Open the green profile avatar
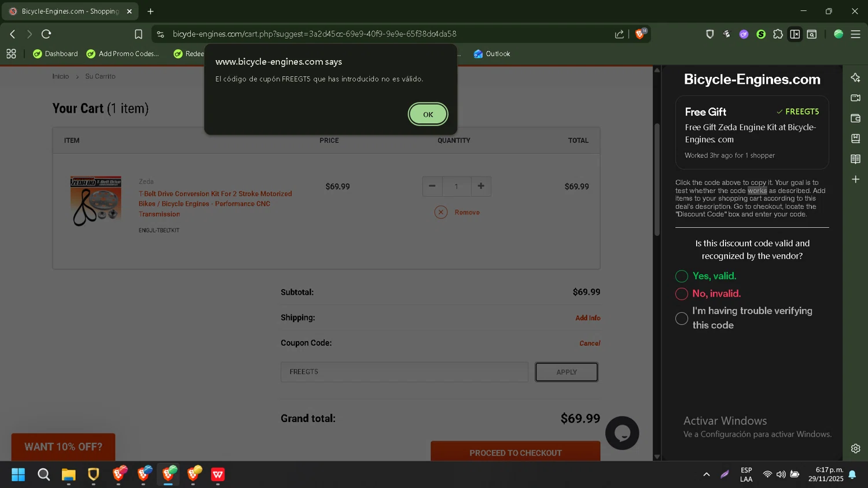868x488 pixels. 838,34
